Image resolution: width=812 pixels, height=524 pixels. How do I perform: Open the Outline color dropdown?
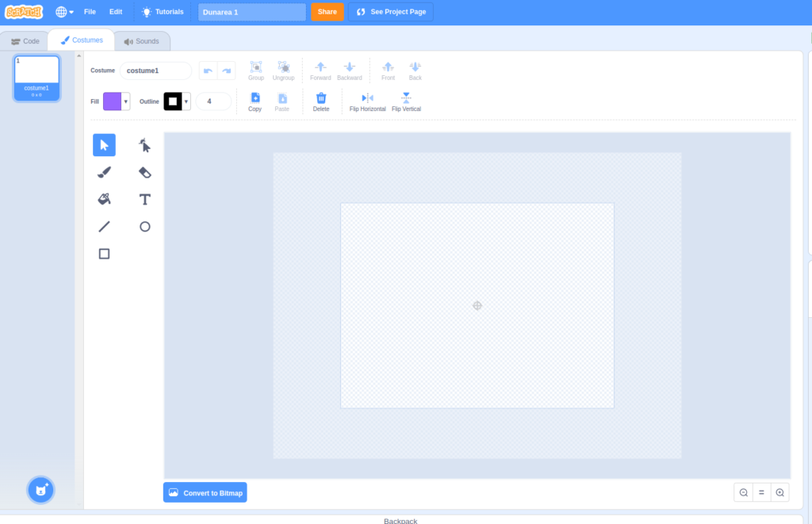186,101
